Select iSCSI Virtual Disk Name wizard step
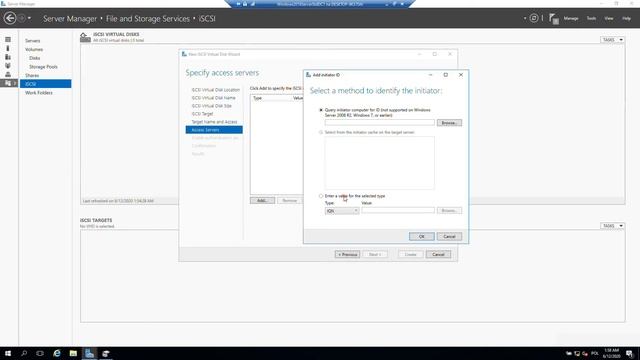 tap(213, 98)
